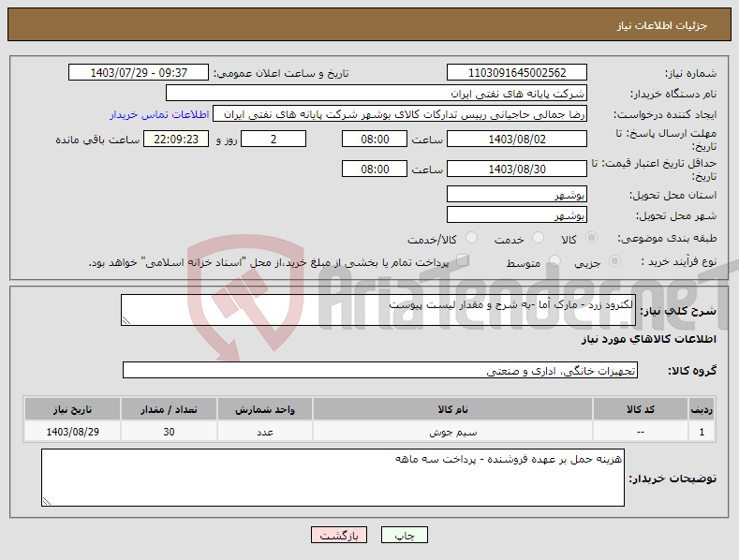
Task: Select the کالا/خدمت radio button
Action: 471,238
